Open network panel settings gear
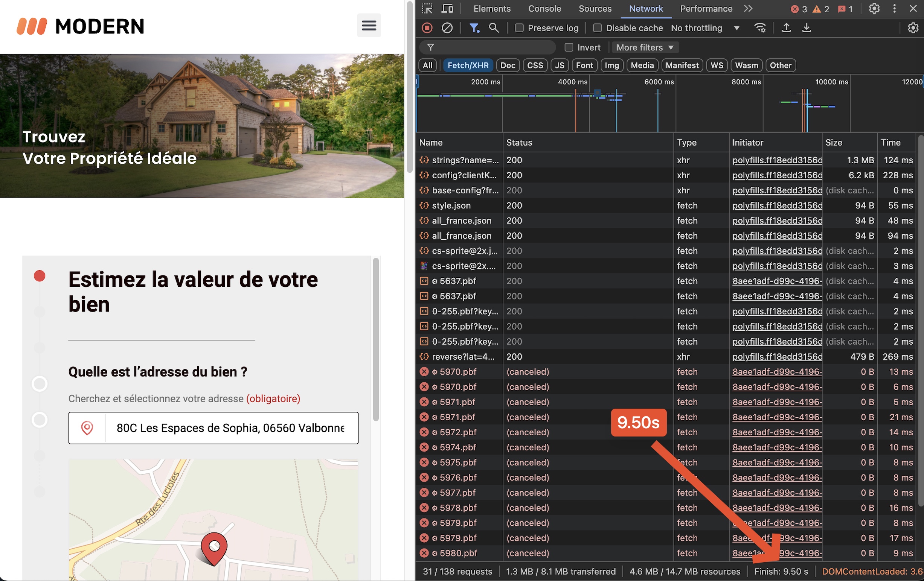Image resolution: width=924 pixels, height=581 pixels. [913, 28]
